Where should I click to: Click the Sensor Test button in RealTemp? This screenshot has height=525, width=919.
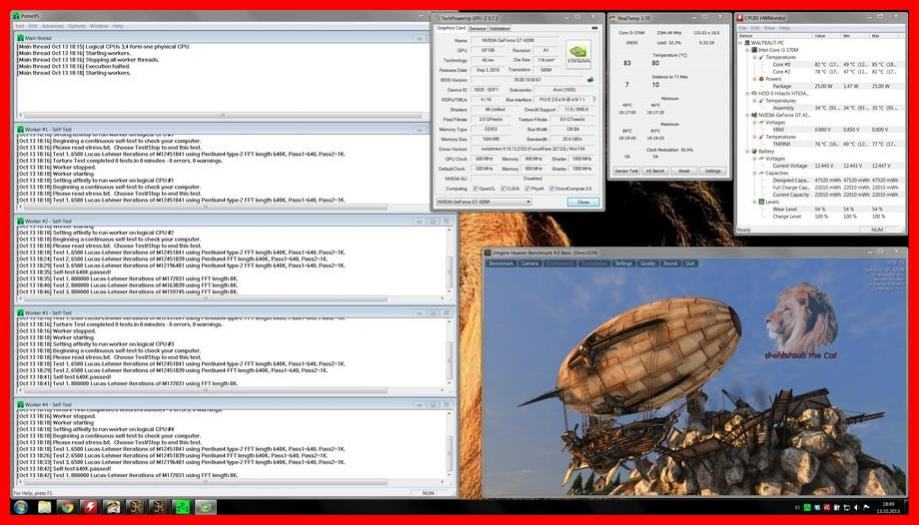point(626,171)
